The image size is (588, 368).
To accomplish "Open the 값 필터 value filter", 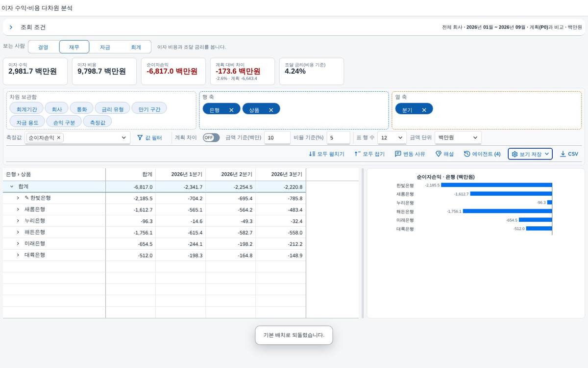I will click(x=149, y=138).
